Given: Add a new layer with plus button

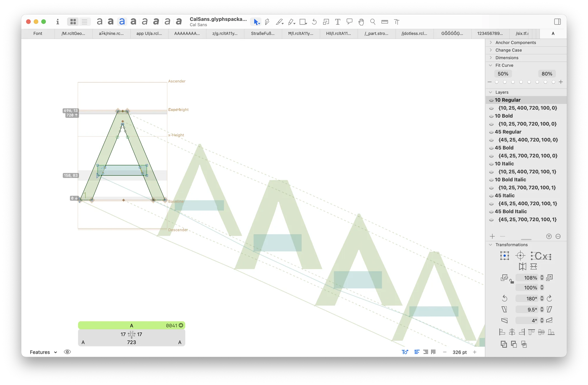Looking at the screenshot, I should pyautogui.click(x=492, y=236).
